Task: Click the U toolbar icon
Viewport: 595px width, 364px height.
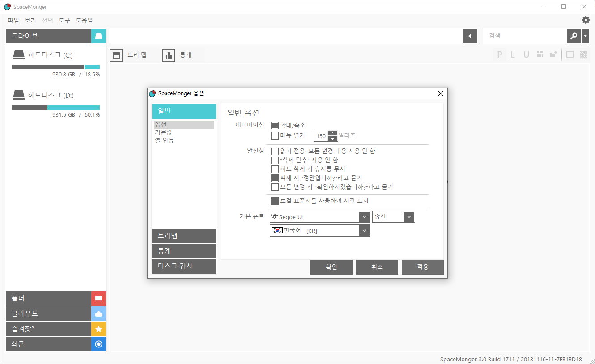Action: (527, 55)
